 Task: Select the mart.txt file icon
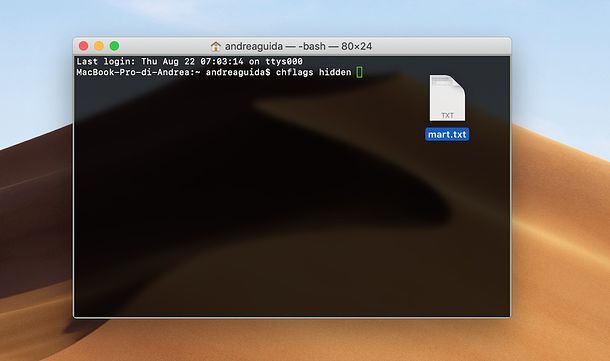[x=447, y=98]
